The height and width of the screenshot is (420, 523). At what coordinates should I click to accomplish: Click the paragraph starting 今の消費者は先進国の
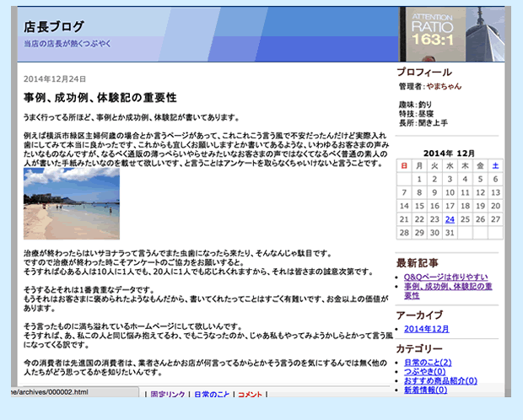206,368
